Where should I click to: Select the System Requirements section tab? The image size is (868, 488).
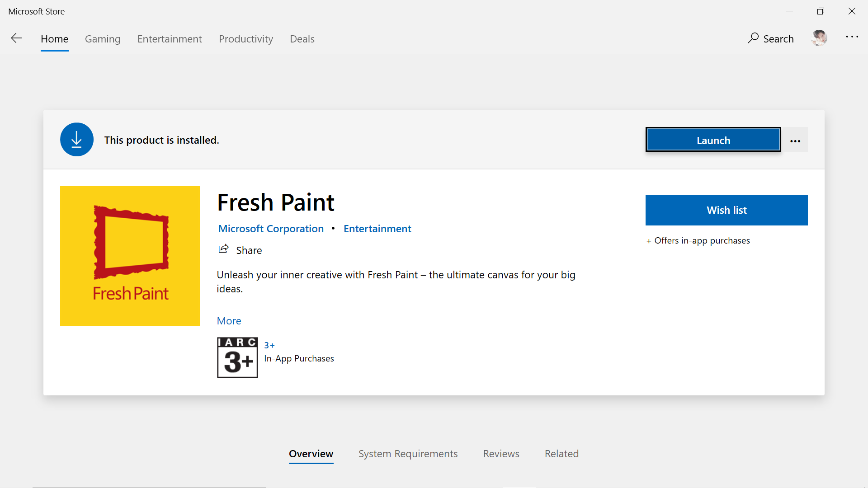point(408,454)
